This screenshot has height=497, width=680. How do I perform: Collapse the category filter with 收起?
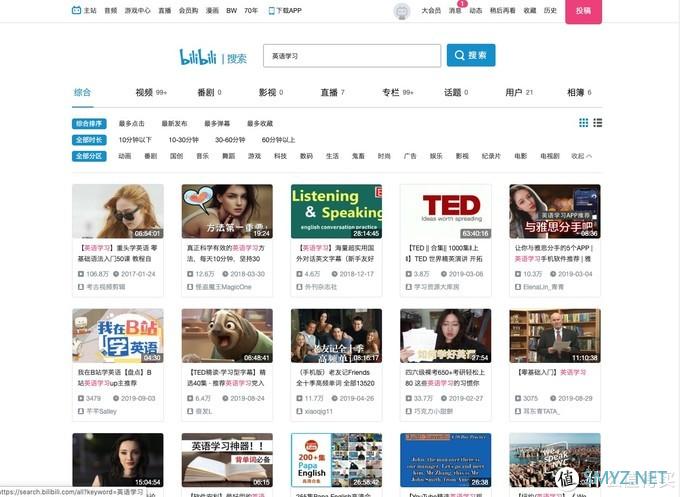582,156
